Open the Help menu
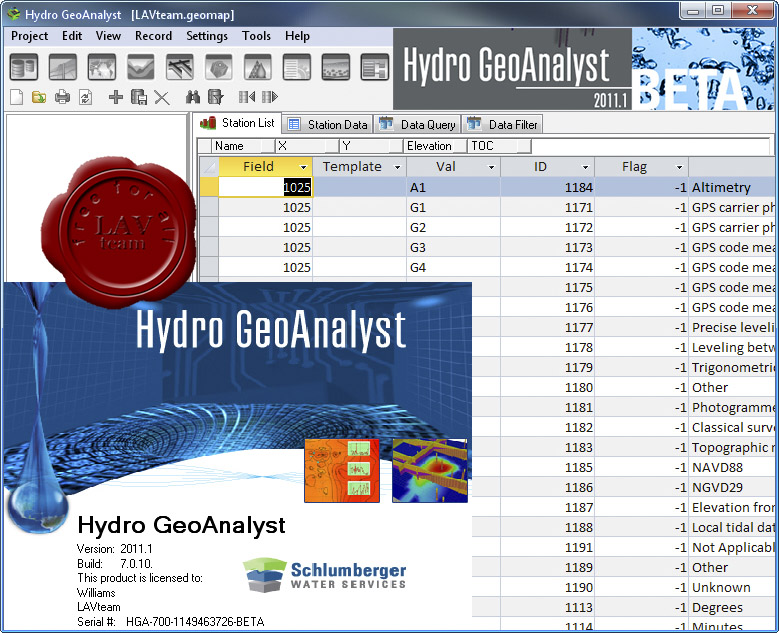The image size is (779, 633). click(x=297, y=36)
